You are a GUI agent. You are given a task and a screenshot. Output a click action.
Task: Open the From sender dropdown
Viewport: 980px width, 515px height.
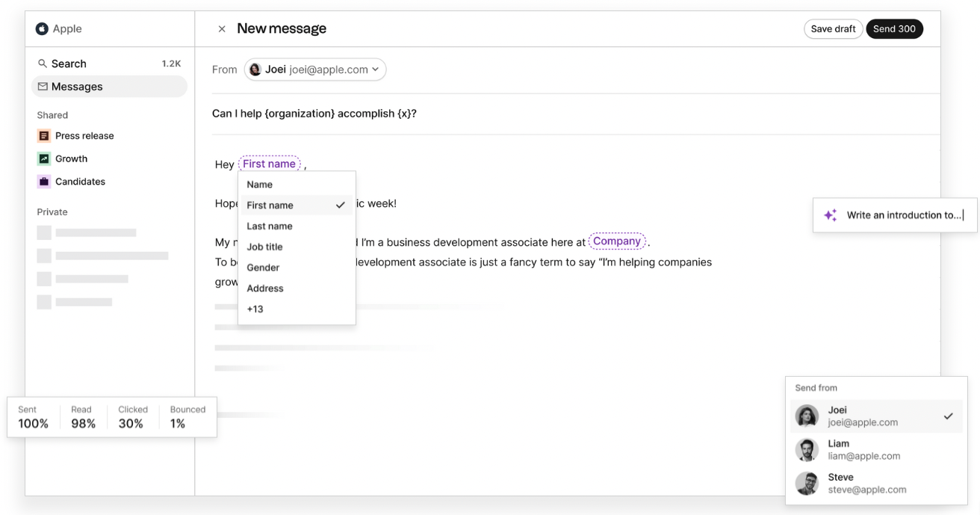315,70
